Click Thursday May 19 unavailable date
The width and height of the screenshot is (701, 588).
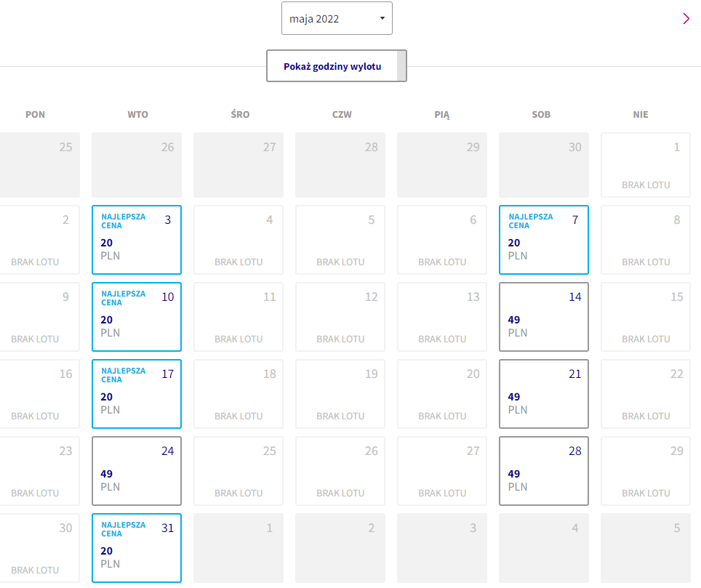[340, 394]
